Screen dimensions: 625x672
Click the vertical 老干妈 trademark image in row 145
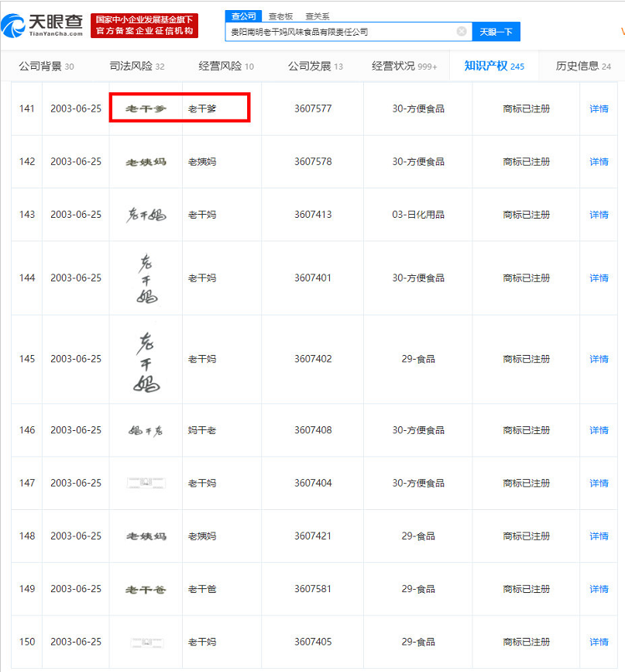point(146,359)
